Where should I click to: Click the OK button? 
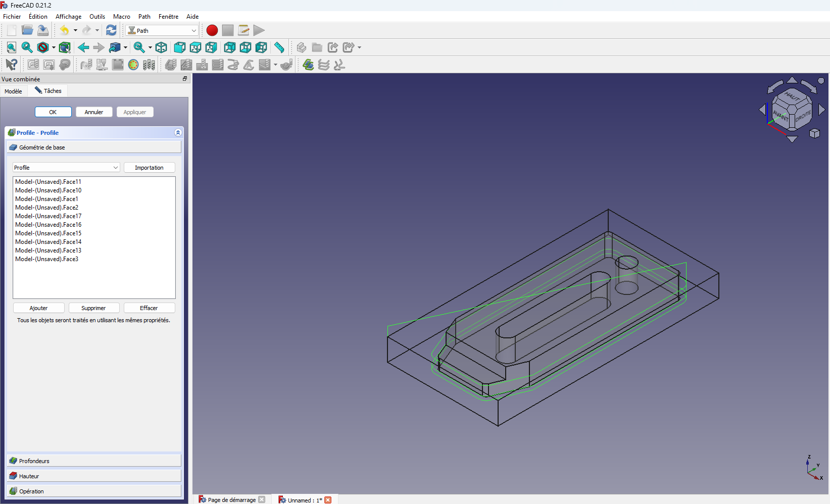53,112
